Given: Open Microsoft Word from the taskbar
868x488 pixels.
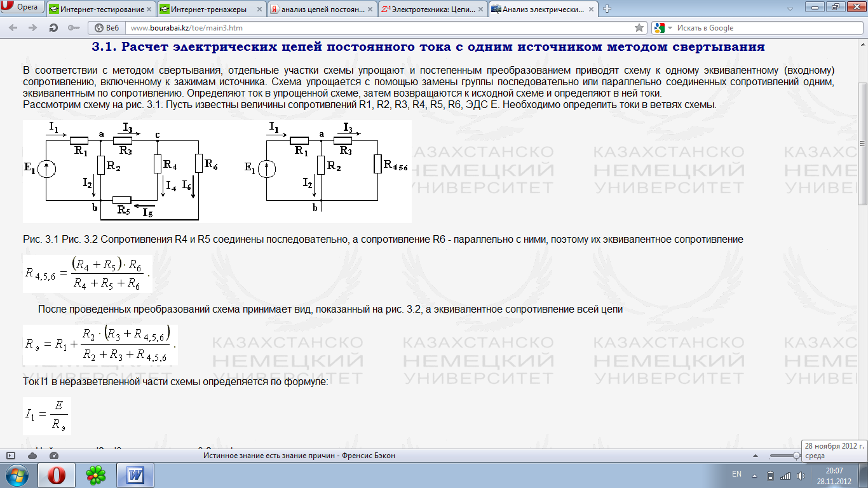Looking at the screenshot, I should (x=136, y=475).
